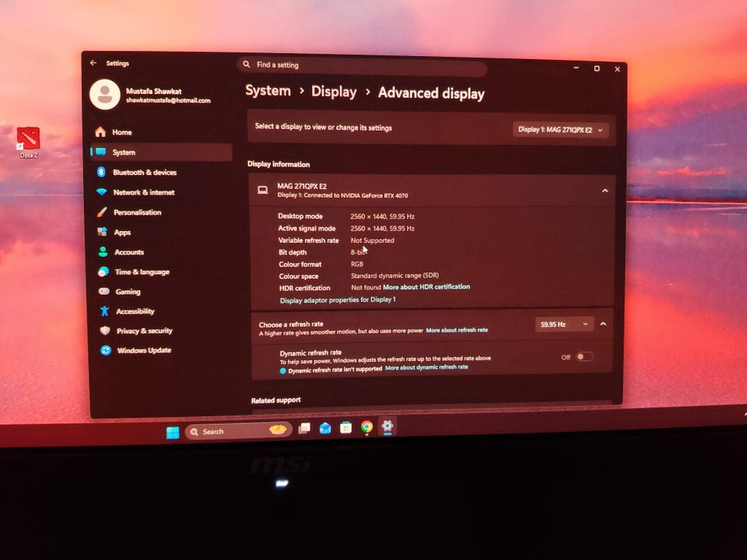Click the Find a setting search box
Viewport: 747px width, 560px height.
pos(362,65)
